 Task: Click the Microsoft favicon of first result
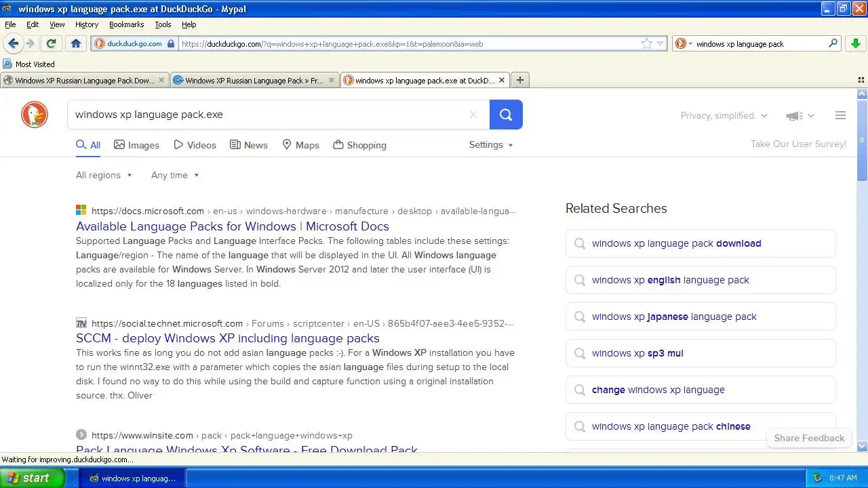tap(81, 211)
